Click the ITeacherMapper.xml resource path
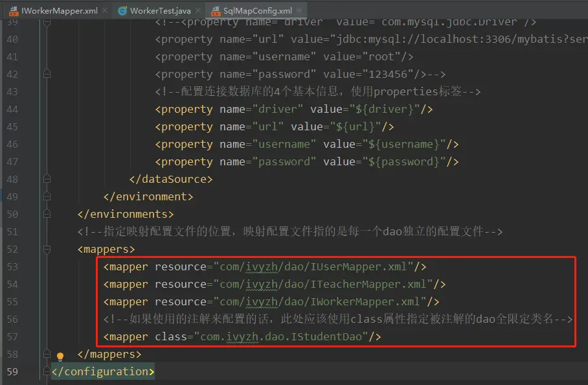 point(323,284)
